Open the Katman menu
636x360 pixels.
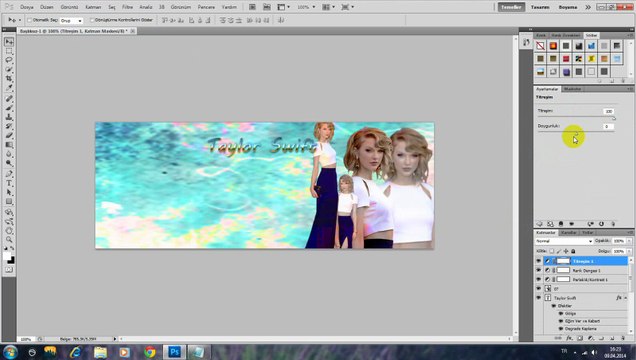pos(93,7)
